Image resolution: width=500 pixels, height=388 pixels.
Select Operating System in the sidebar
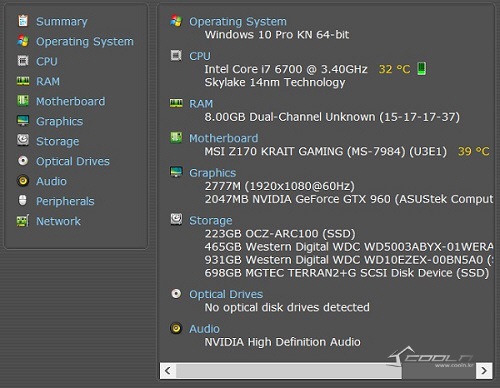[x=85, y=42]
